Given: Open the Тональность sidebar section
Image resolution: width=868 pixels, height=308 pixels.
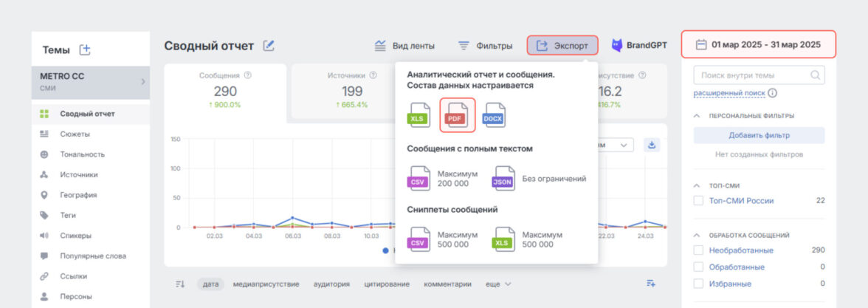Looking at the screenshot, I should tap(82, 154).
